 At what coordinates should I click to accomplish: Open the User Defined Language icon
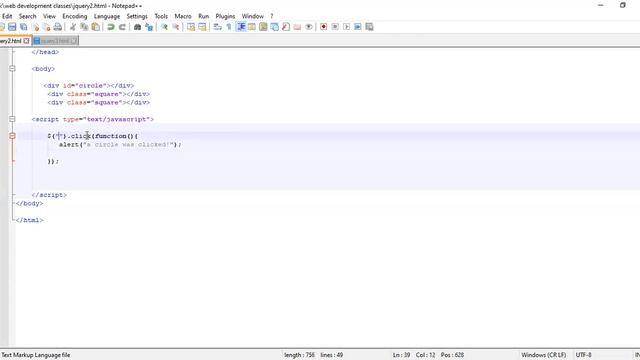pyautogui.click(x=252, y=27)
